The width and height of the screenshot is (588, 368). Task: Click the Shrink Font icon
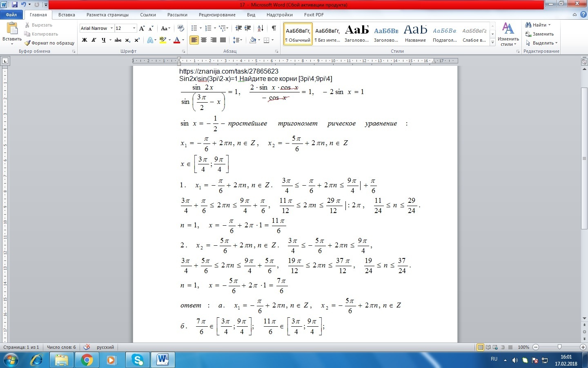[x=151, y=28]
